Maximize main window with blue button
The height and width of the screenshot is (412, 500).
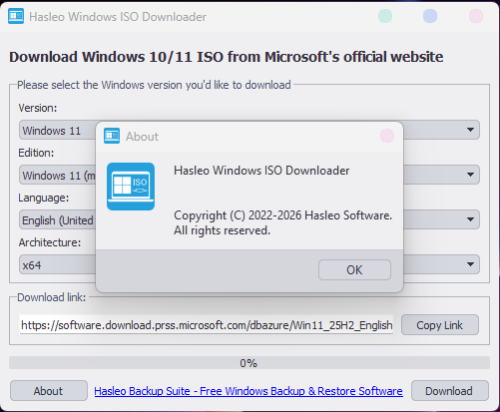[430, 16]
